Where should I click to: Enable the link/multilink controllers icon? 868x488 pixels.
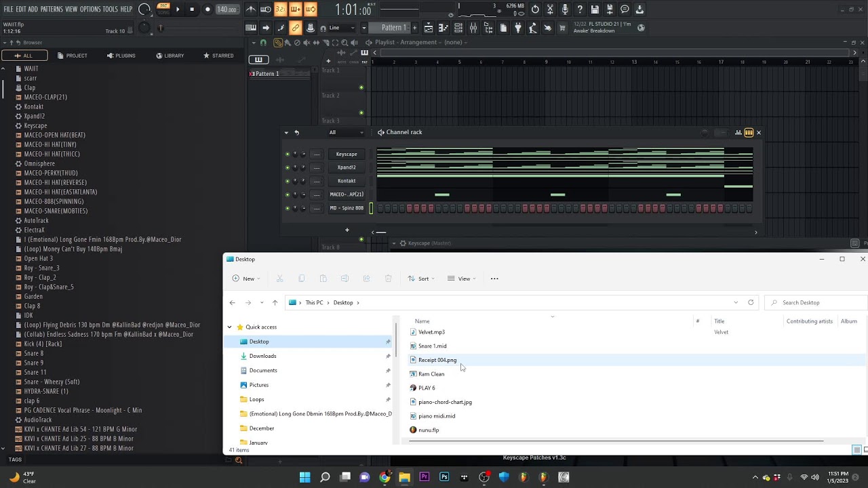click(296, 28)
